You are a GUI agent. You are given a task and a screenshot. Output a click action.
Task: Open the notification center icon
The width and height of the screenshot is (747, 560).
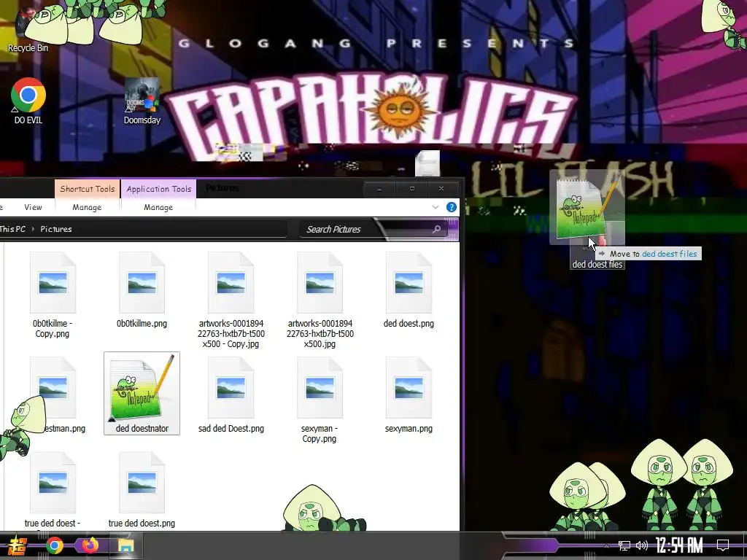tap(723, 545)
